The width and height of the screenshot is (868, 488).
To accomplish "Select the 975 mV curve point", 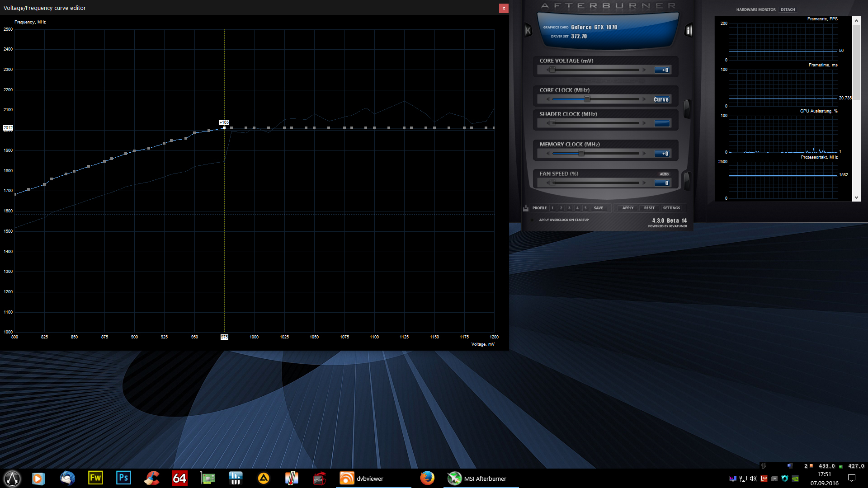I will [224, 128].
